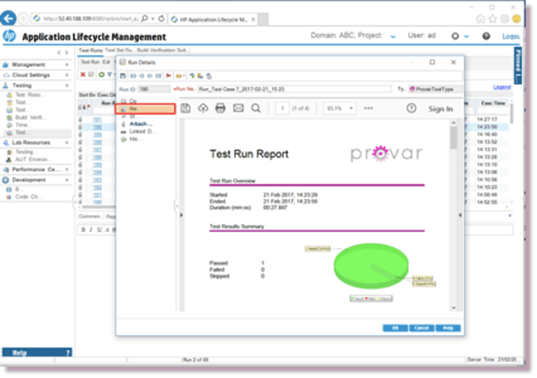Viewport: 537px width, 378px height.
Task: Select the Attach... item in Run Details sidebar
Action: pos(140,124)
